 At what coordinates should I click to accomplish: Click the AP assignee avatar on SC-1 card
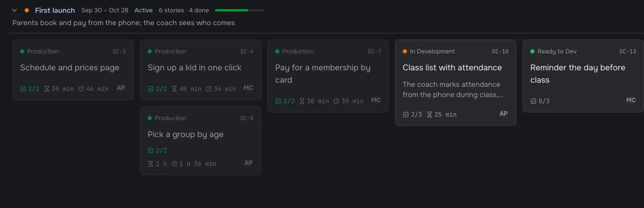click(x=121, y=88)
